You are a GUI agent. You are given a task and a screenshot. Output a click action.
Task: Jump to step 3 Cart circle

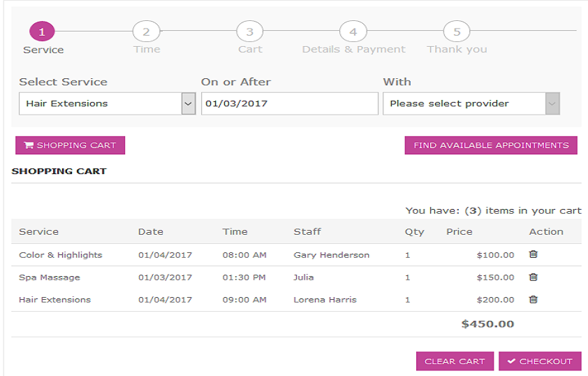[250, 31]
